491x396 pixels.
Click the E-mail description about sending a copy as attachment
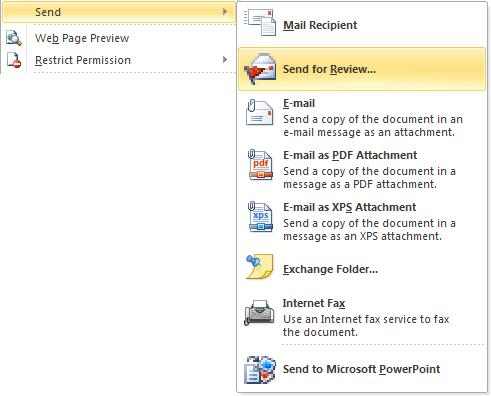373,126
